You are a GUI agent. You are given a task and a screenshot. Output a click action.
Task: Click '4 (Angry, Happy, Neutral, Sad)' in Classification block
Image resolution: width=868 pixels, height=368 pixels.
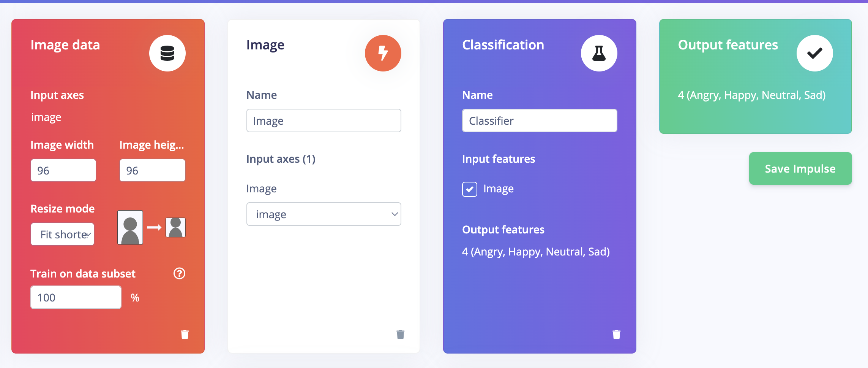coord(536,252)
